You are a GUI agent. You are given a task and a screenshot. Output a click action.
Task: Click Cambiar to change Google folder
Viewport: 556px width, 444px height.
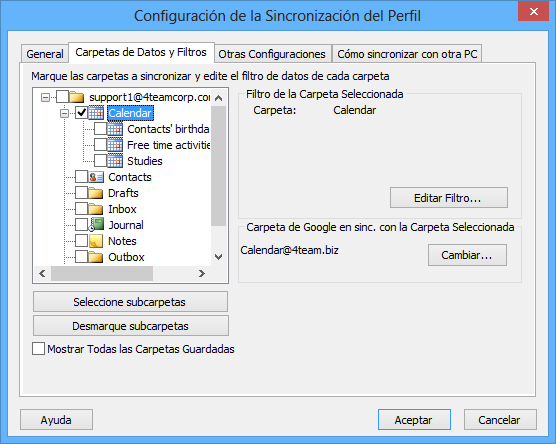coord(467,255)
